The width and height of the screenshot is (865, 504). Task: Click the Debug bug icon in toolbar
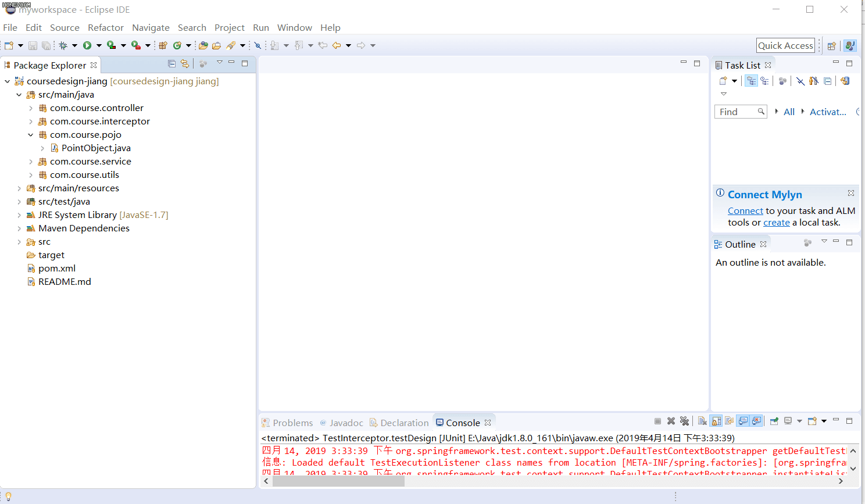coord(63,45)
